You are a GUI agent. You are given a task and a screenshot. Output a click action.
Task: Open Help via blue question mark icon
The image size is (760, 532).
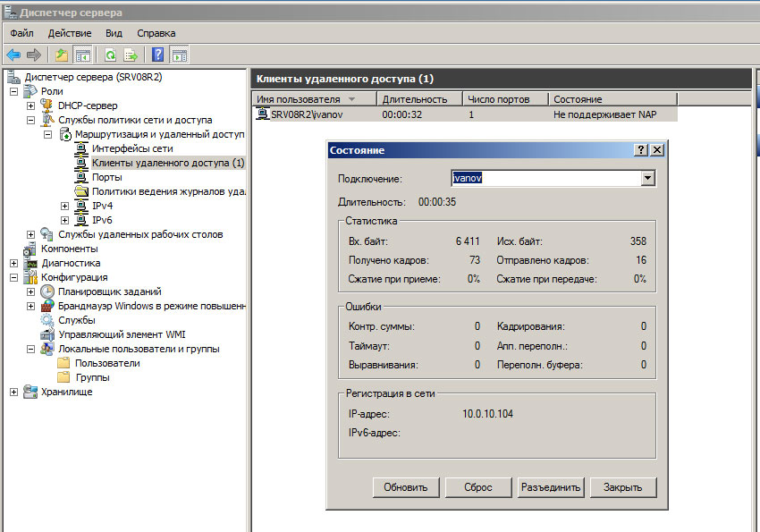pos(158,55)
